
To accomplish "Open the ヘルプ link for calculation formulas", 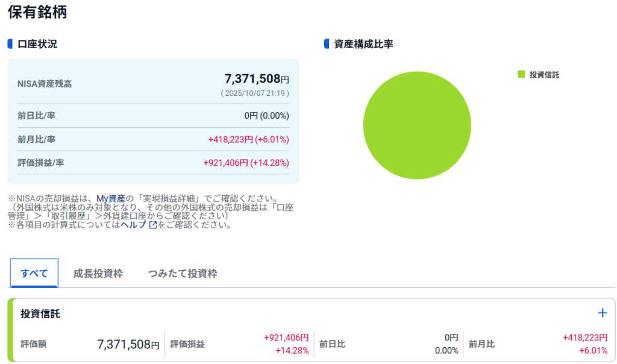I will coord(133,225).
